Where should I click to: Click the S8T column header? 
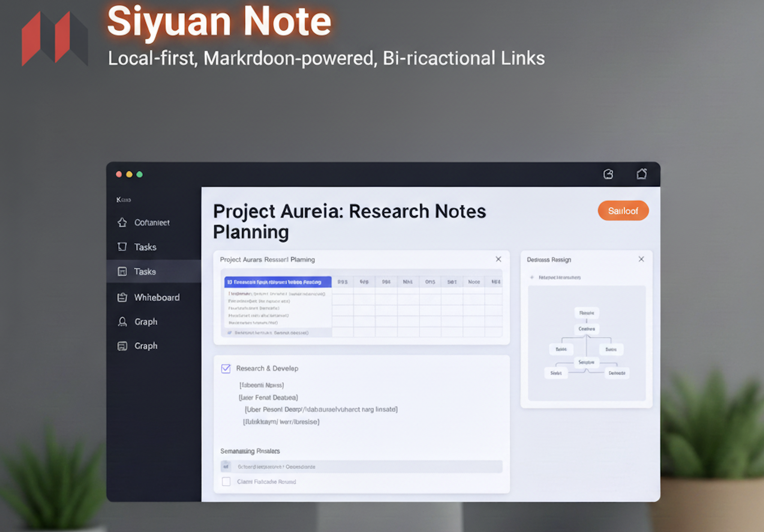pos(452,282)
